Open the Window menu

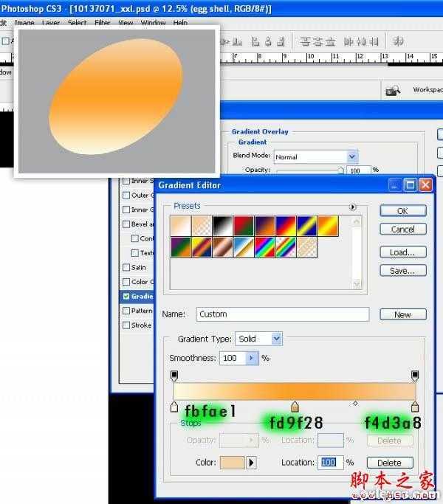[153, 23]
